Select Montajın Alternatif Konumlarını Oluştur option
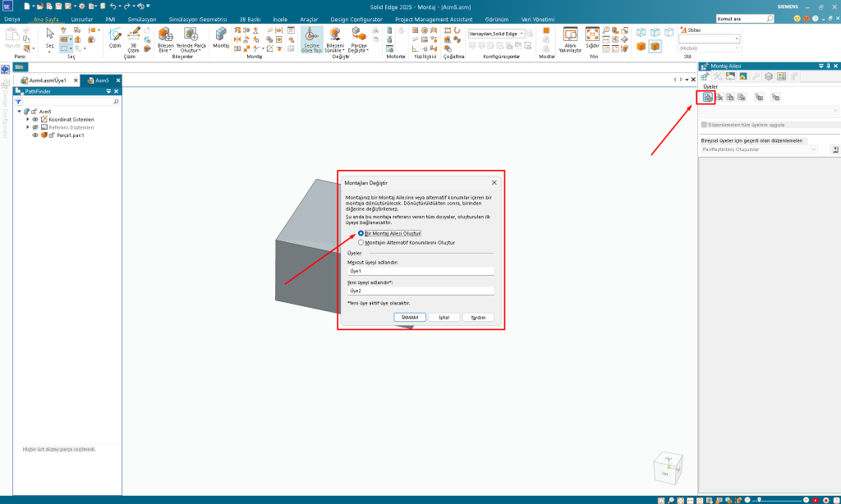Image resolution: width=841 pixels, height=504 pixels. [x=361, y=242]
